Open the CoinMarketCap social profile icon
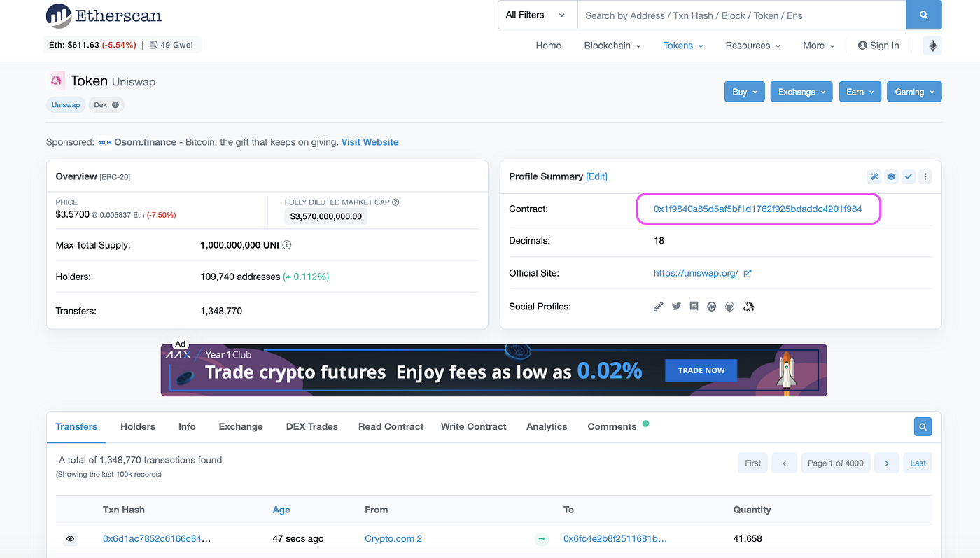This screenshot has height=558, width=980. click(x=712, y=307)
